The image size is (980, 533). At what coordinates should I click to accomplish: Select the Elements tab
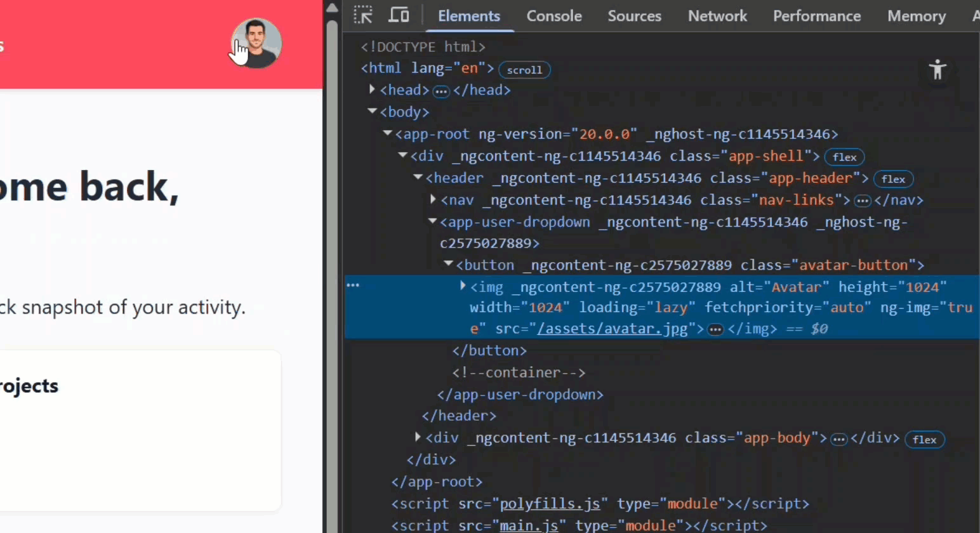[469, 16]
